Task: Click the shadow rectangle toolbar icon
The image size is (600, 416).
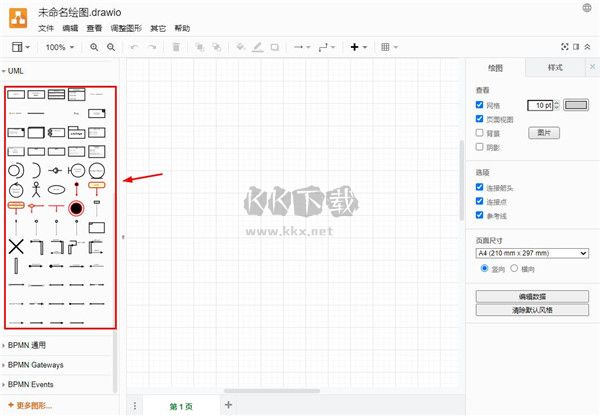Action: pyautogui.click(x=275, y=47)
